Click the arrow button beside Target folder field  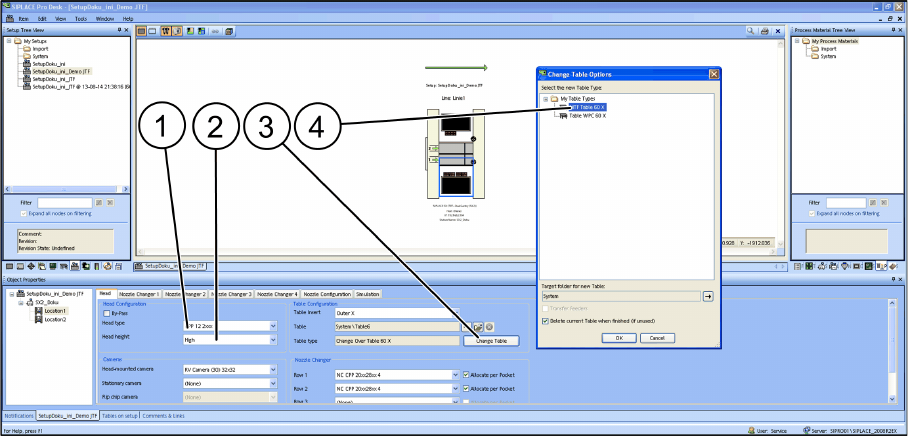[708, 296]
